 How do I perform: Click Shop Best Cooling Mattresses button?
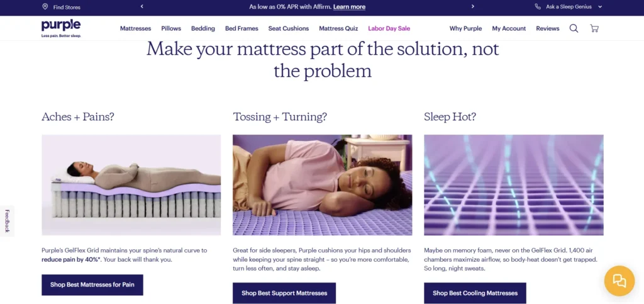coord(475,293)
